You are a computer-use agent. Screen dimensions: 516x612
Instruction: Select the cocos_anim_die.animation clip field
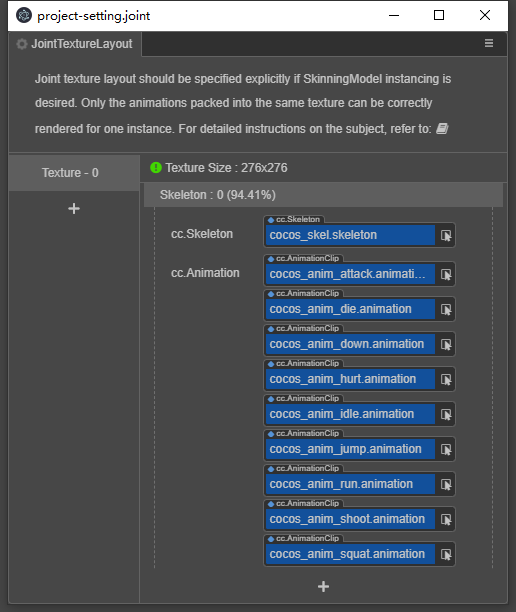pyautogui.click(x=350, y=310)
